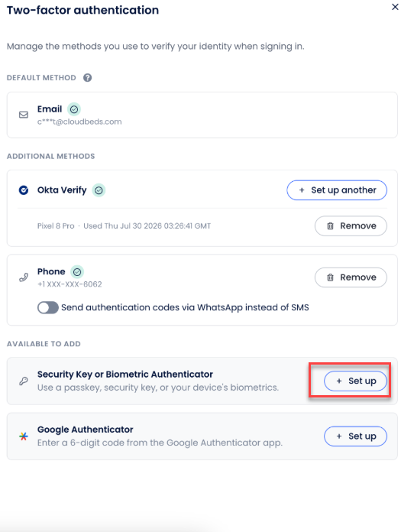Click the phone handset icon

coord(24,277)
